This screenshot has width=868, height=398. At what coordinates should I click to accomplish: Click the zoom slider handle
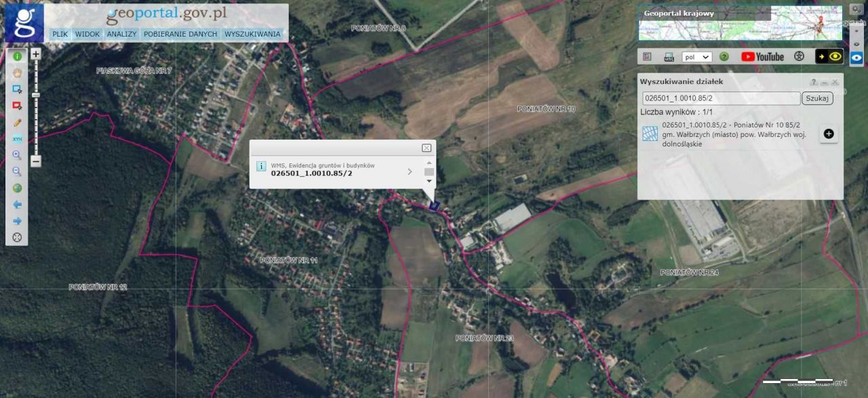(36, 95)
